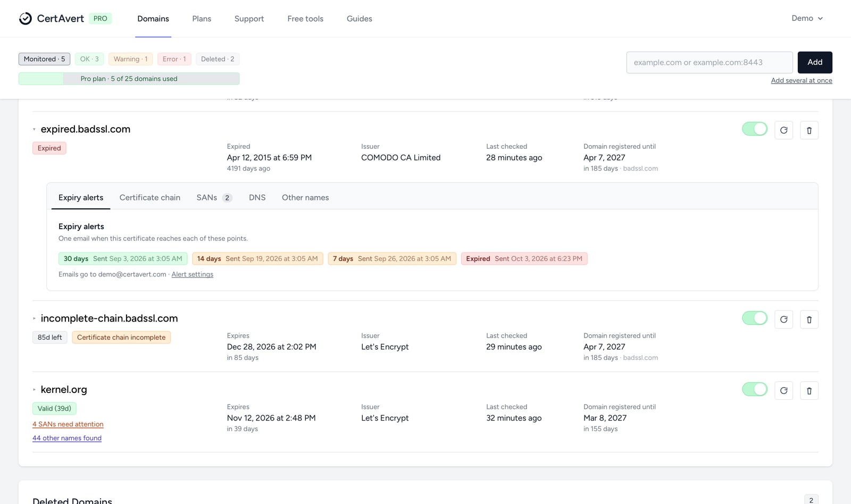This screenshot has height=504, width=851.
Task: Open Free tools in navigation
Action: point(305,19)
